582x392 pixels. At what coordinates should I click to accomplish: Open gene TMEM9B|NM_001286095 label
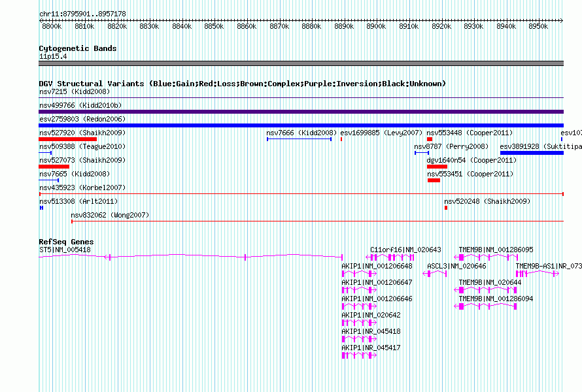coord(496,250)
